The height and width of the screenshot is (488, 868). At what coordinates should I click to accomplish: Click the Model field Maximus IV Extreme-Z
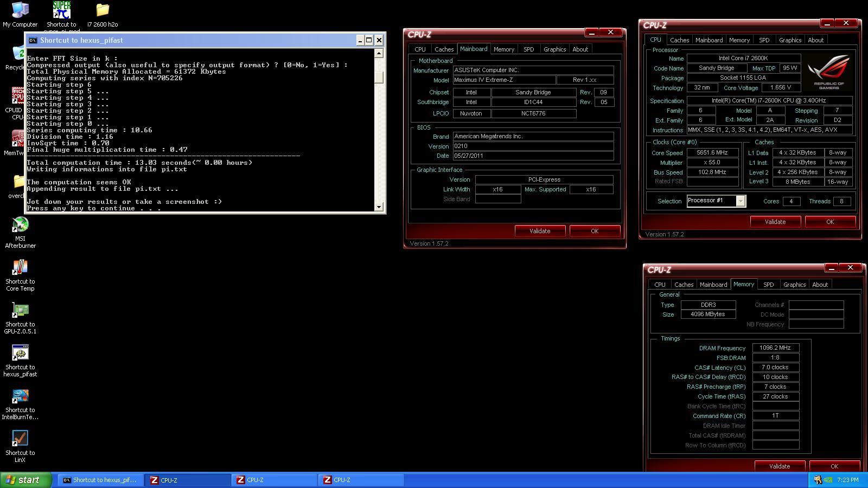click(504, 80)
